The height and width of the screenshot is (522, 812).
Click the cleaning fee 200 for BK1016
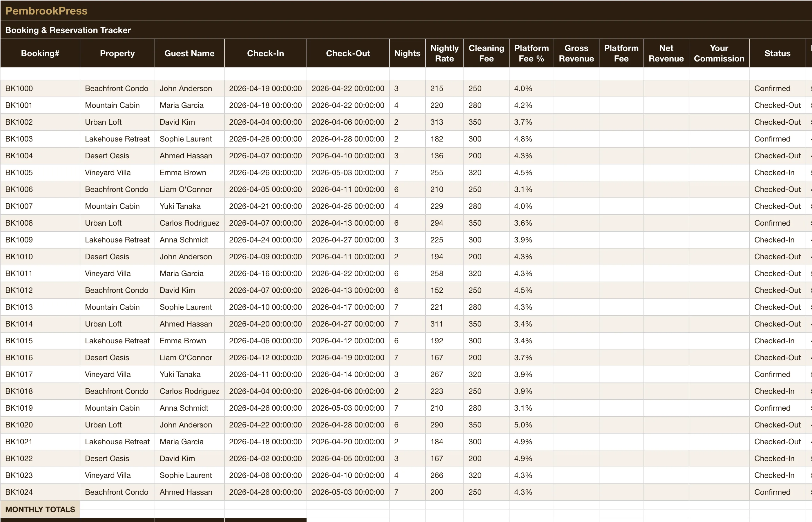tap(486, 357)
